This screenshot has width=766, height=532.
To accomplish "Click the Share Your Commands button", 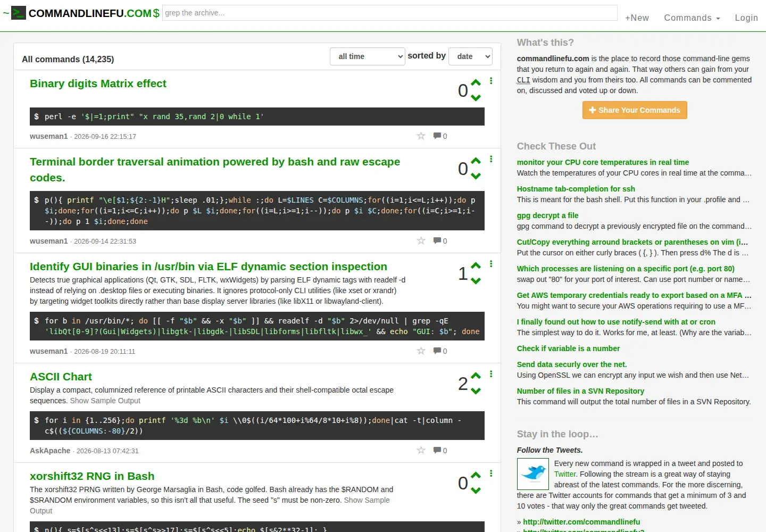I will coord(635,110).
